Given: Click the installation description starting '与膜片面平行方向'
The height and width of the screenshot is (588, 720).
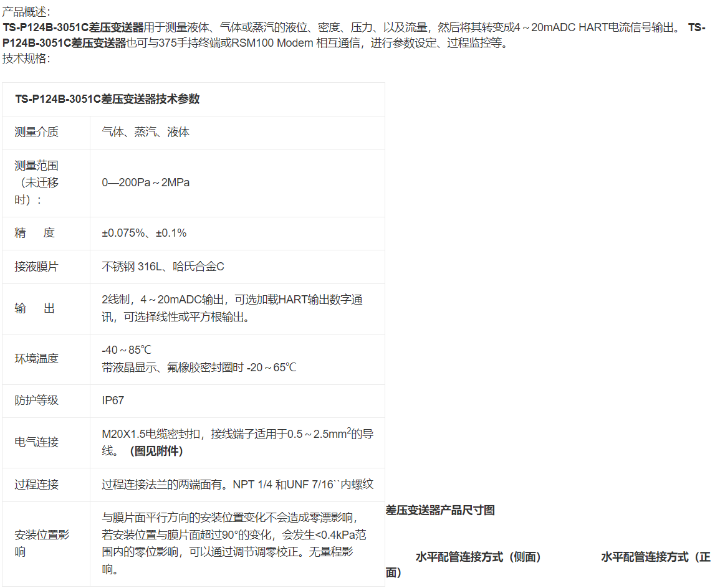Looking at the screenshot, I should click(234, 544).
